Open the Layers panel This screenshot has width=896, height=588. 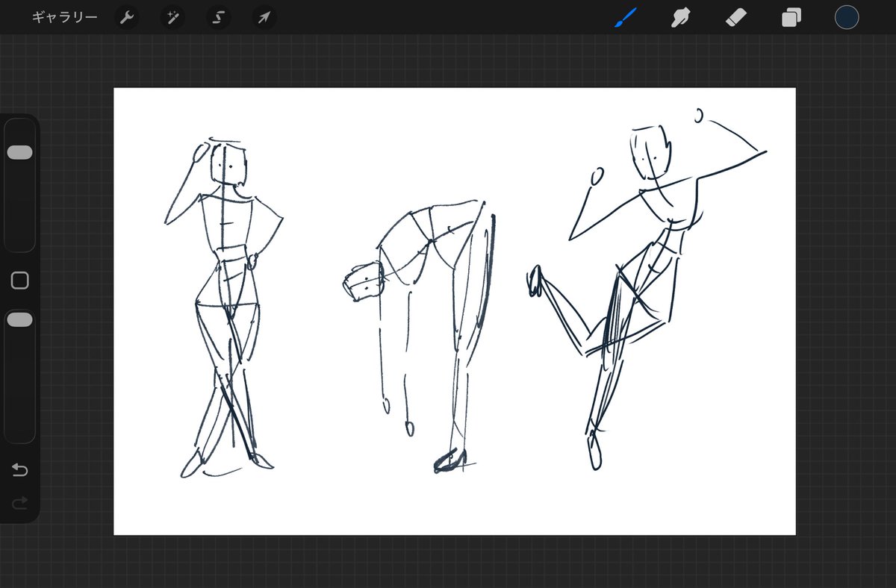(x=791, y=18)
